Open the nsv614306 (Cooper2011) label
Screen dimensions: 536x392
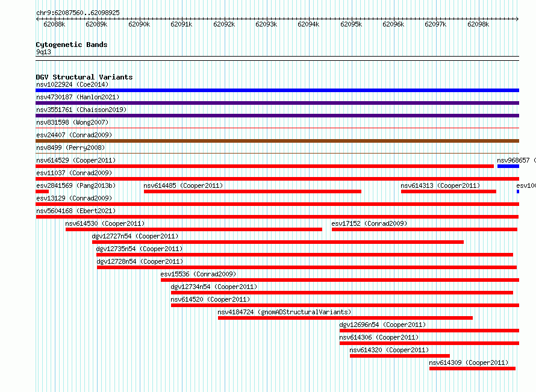click(x=379, y=337)
